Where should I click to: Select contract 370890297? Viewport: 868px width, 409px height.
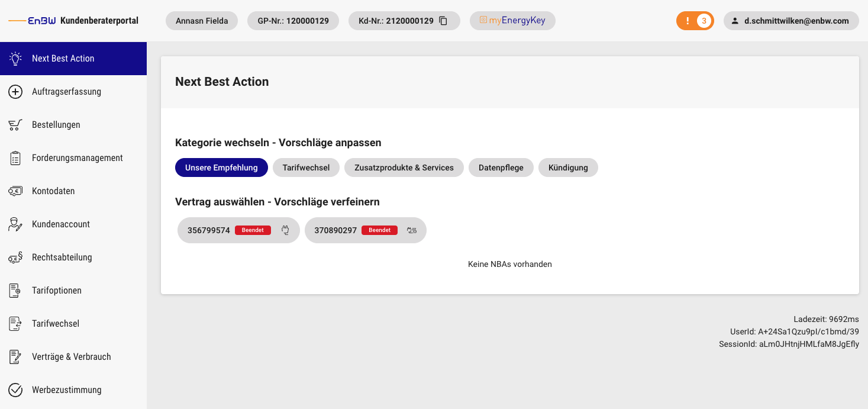tap(366, 230)
